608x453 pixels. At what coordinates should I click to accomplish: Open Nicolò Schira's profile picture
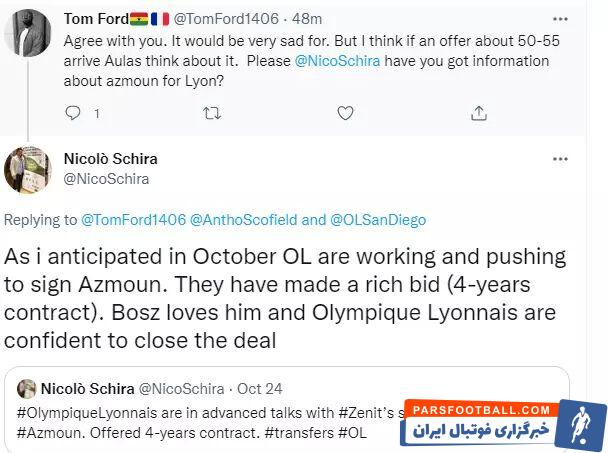click(x=28, y=170)
